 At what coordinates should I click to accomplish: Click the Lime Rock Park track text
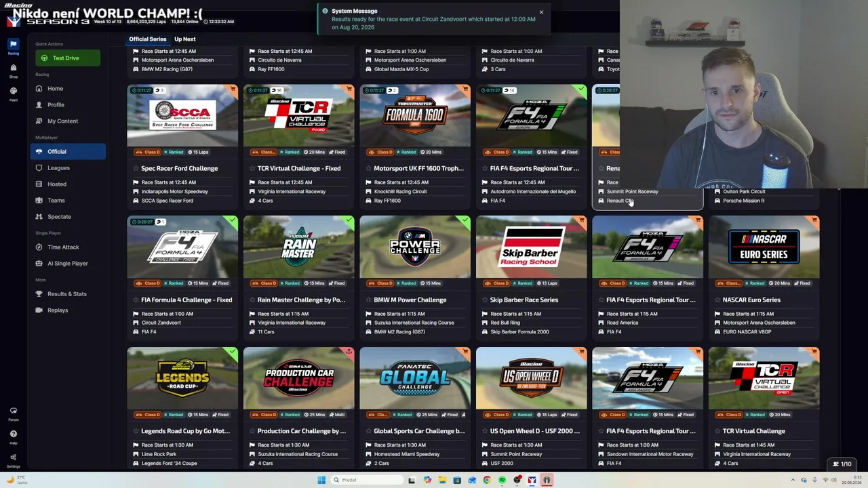159,454
